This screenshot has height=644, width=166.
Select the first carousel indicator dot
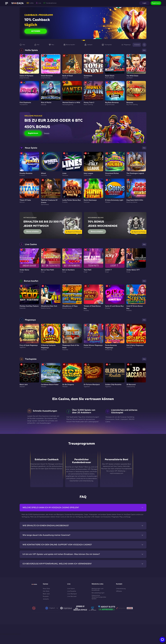point(81,40)
